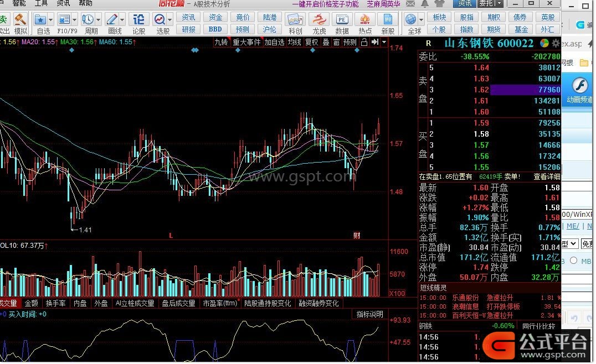Open the 指标说明 indicator description
This screenshot has height=364, width=596.
pos(369,314)
